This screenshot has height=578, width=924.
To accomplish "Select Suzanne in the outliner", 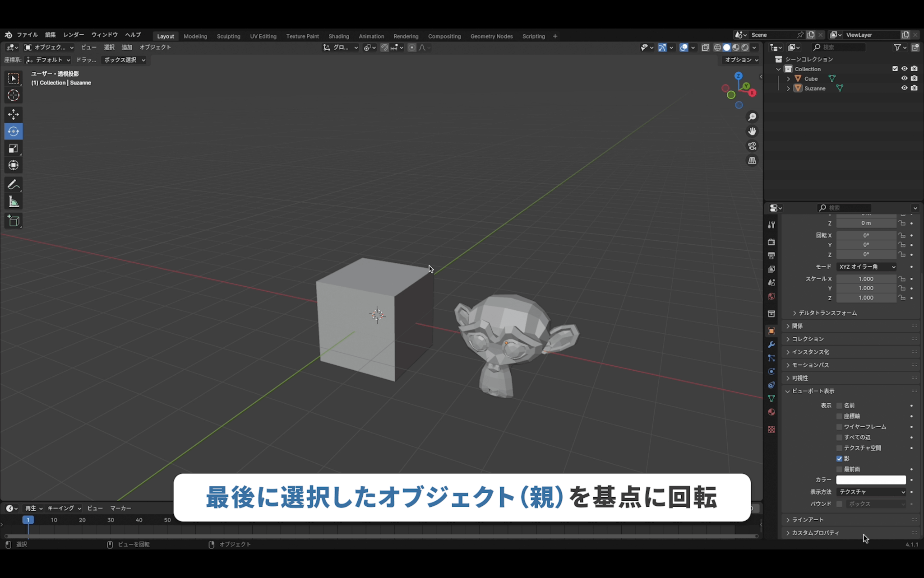I will click(x=815, y=89).
